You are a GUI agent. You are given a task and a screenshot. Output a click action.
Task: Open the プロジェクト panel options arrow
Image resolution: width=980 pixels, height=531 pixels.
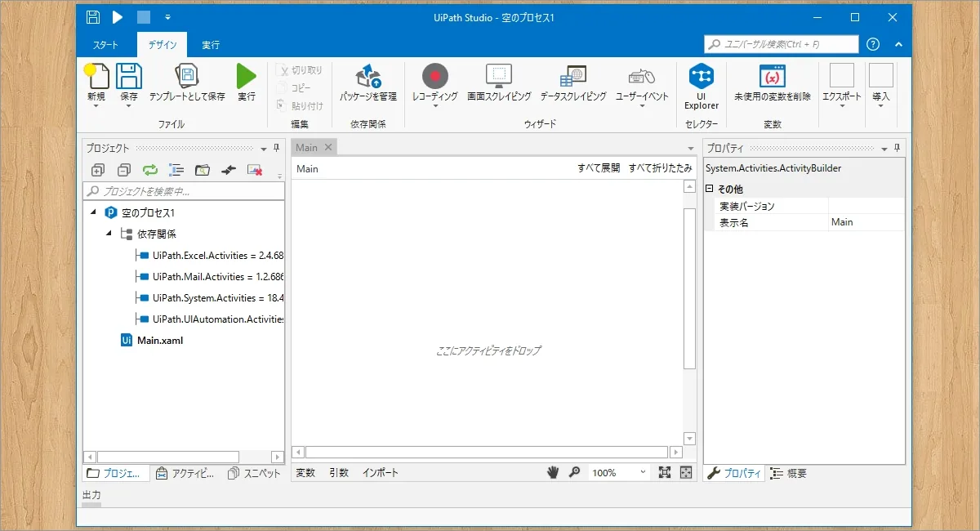264,149
